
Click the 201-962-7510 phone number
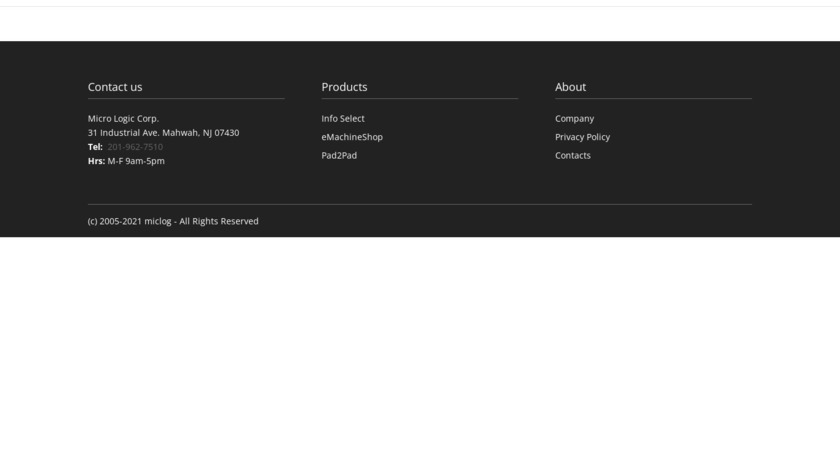pos(135,147)
